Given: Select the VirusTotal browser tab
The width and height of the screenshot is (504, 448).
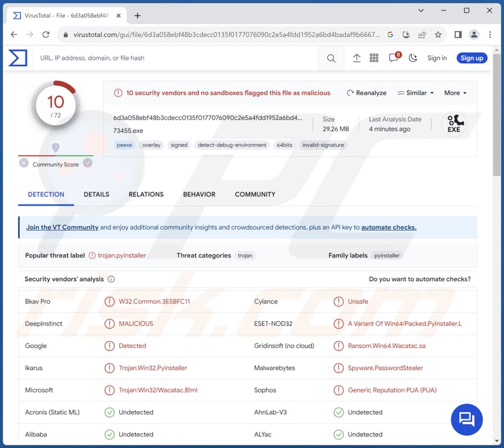Looking at the screenshot, I should [67, 15].
